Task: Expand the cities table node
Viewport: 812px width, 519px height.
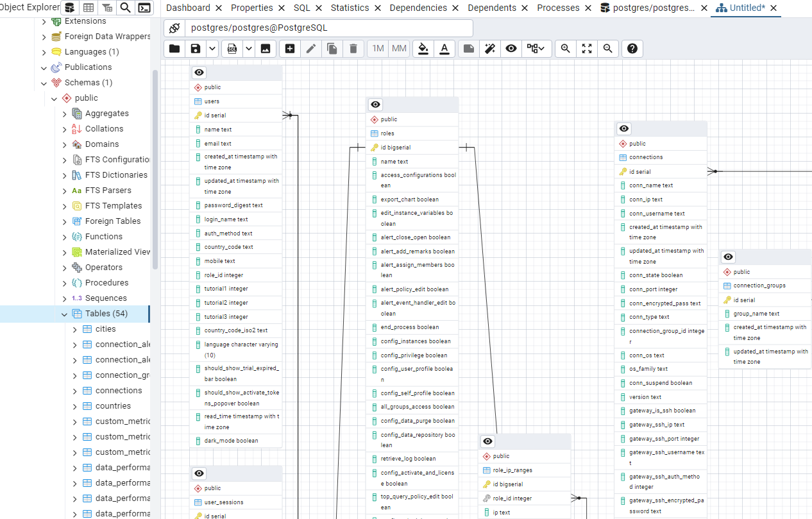Action: (x=75, y=329)
